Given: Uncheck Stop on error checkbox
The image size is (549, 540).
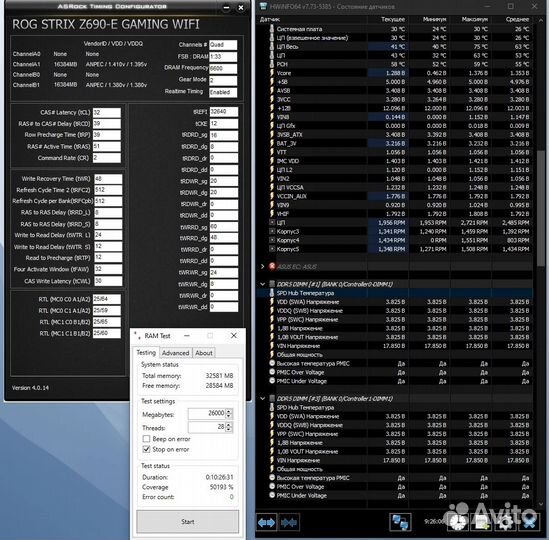Looking at the screenshot, I should pos(146,449).
